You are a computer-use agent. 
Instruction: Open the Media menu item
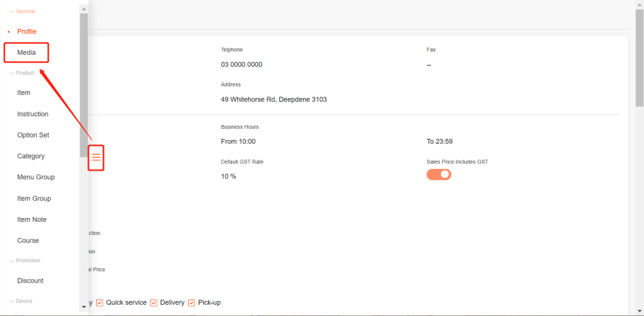tap(26, 53)
